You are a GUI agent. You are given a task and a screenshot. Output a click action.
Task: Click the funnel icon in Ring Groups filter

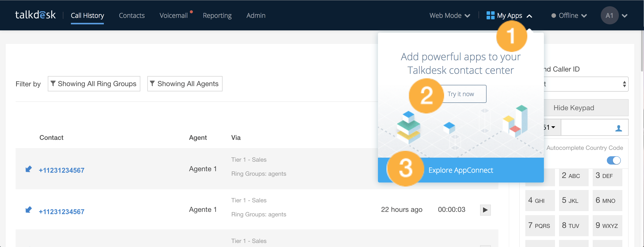(53, 83)
